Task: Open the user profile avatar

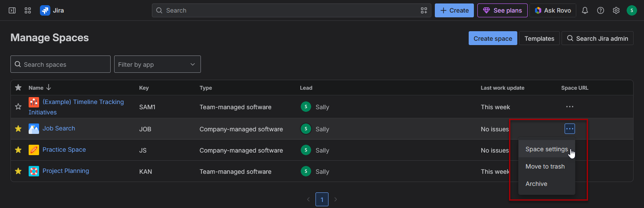Action: (x=632, y=10)
